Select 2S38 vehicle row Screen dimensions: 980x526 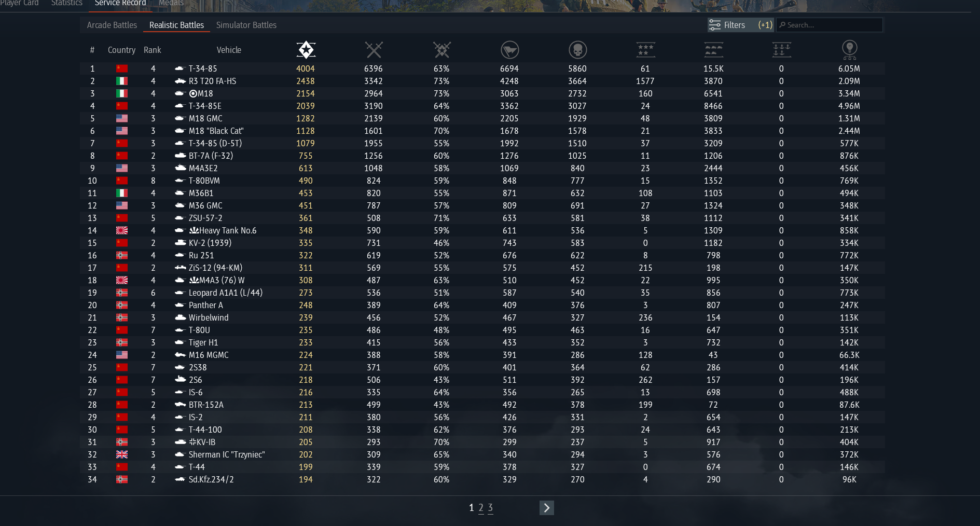[x=482, y=367]
